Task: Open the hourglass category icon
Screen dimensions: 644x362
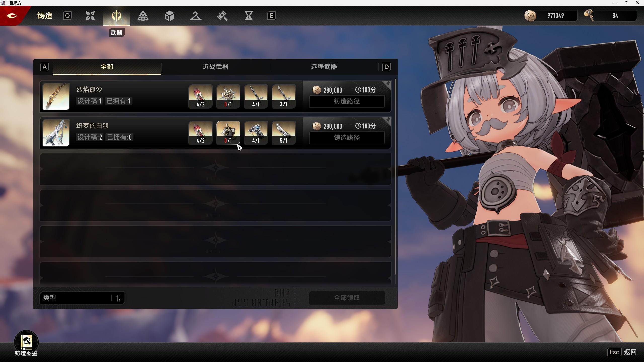Action: pyautogui.click(x=249, y=16)
